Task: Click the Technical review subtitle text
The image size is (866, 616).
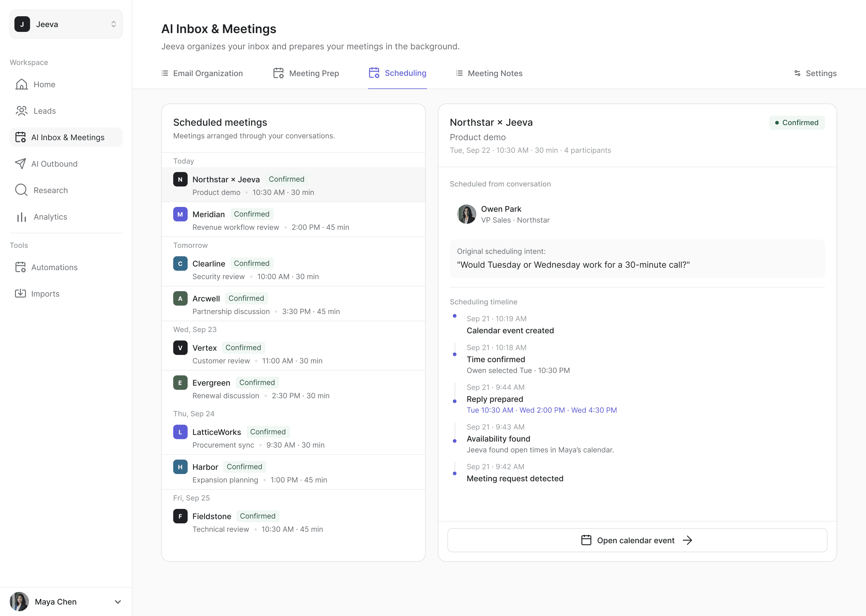Action: point(221,529)
